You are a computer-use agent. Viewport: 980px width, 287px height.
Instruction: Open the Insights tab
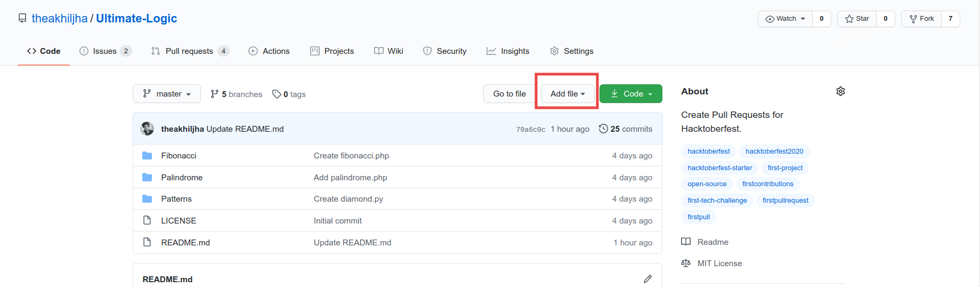[x=508, y=51]
